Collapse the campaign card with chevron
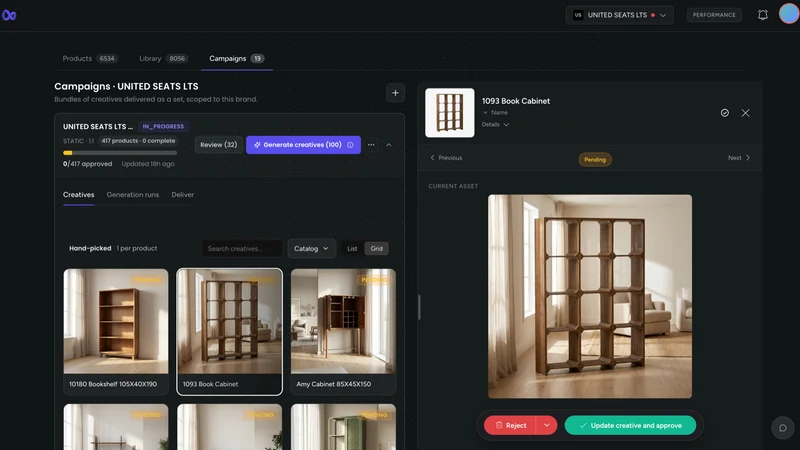Screen dimensions: 800x450 click(x=389, y=145)
